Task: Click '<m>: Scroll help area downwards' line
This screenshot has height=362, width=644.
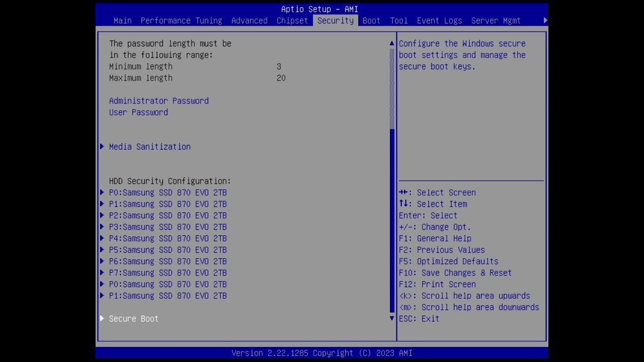Action: [469, 307]
